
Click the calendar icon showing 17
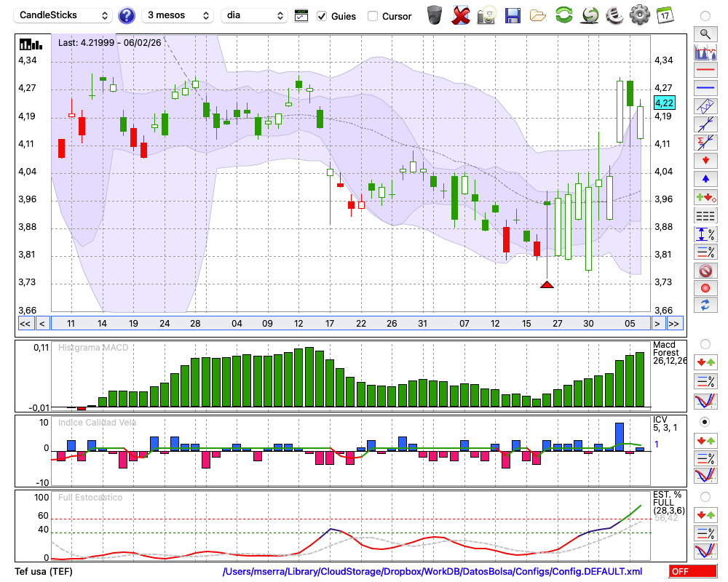[x=664, y=15]
